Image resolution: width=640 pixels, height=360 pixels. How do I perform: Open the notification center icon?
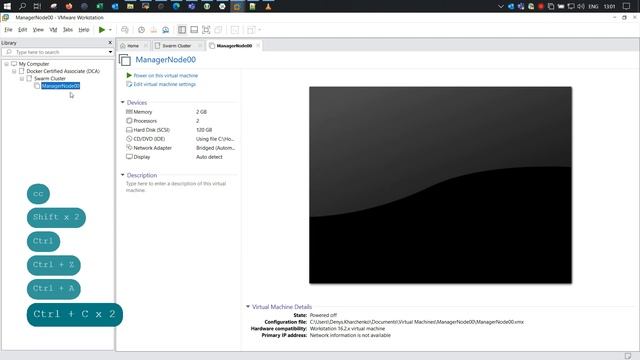tap(627, 6)
